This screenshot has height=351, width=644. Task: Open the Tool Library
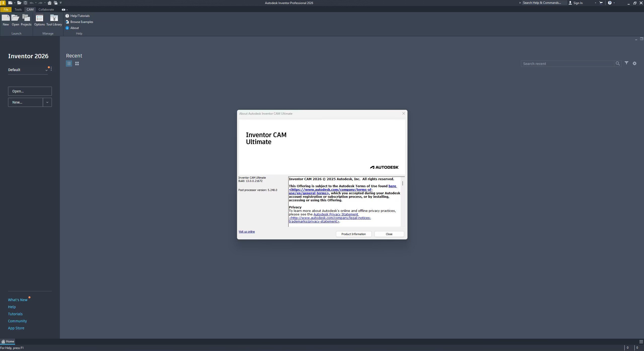pos(54,20)
